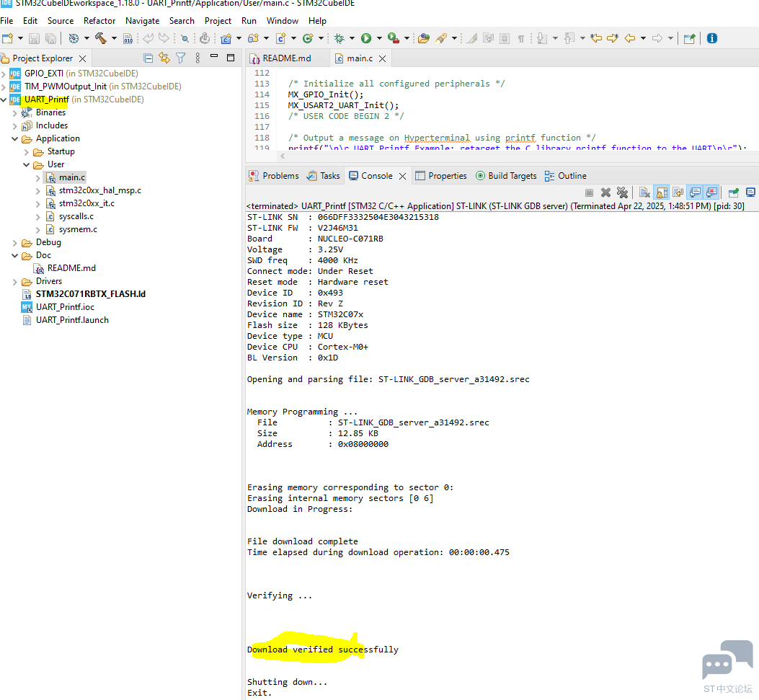759x700 pixels.
Task: Toggle Link with Editor in Project Explorer
Action: [164, 58]
